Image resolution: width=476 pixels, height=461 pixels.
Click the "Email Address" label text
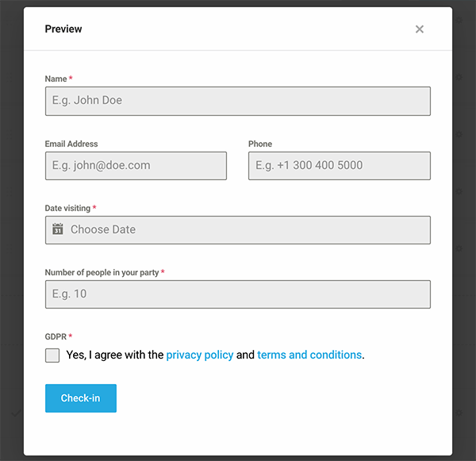pos(71,144)
